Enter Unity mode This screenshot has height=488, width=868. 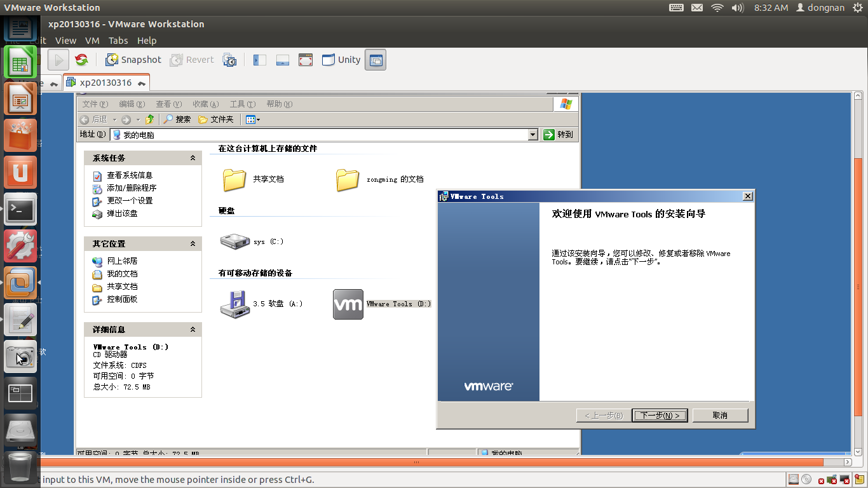[341, 60]
